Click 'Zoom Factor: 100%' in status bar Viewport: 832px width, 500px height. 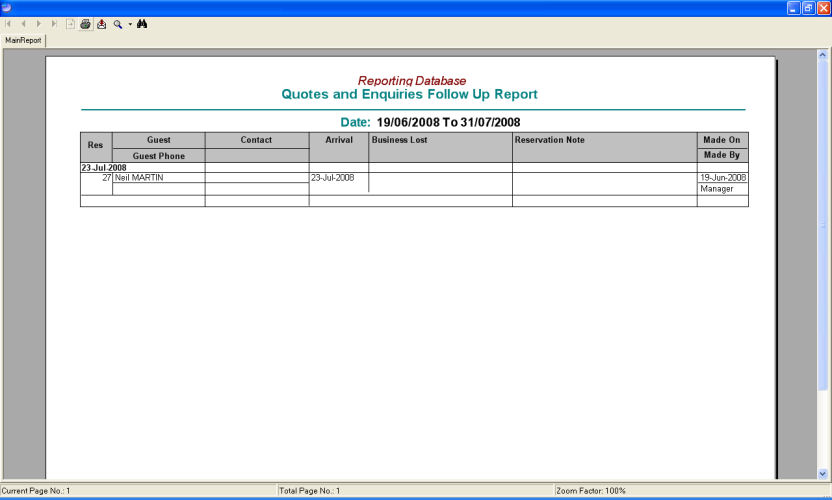[x=591, y=491]
